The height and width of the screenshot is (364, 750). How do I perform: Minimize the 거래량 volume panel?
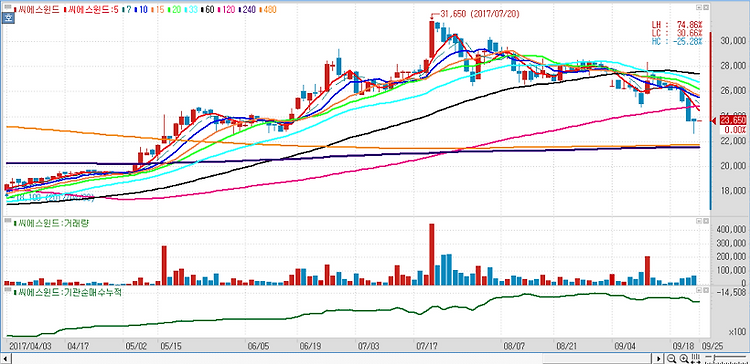[x=699, y=221]
